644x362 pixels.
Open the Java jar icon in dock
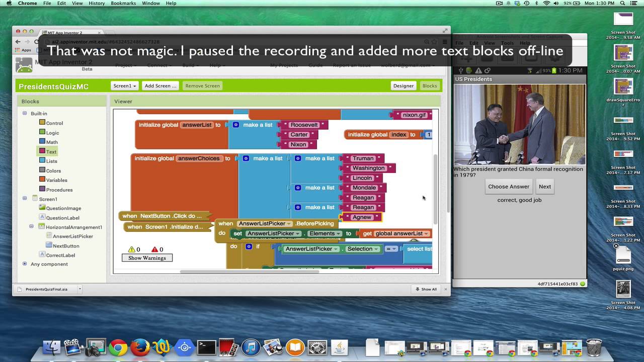coord(340,347)
